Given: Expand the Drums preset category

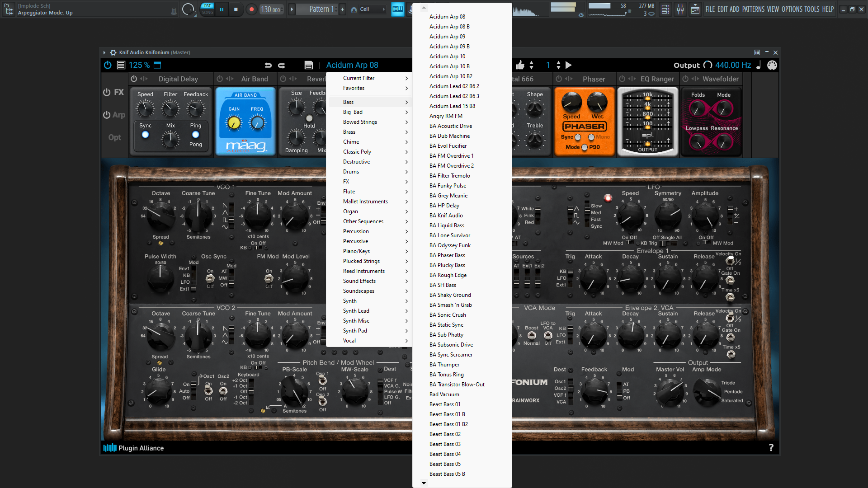Looking at the screenshot, I should (369, 172).
